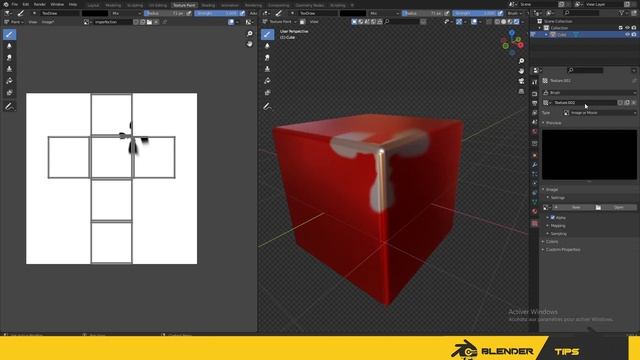Select the Smear tool in image editor
Viewport: 640px width, 360px height.
click(9, 58)
